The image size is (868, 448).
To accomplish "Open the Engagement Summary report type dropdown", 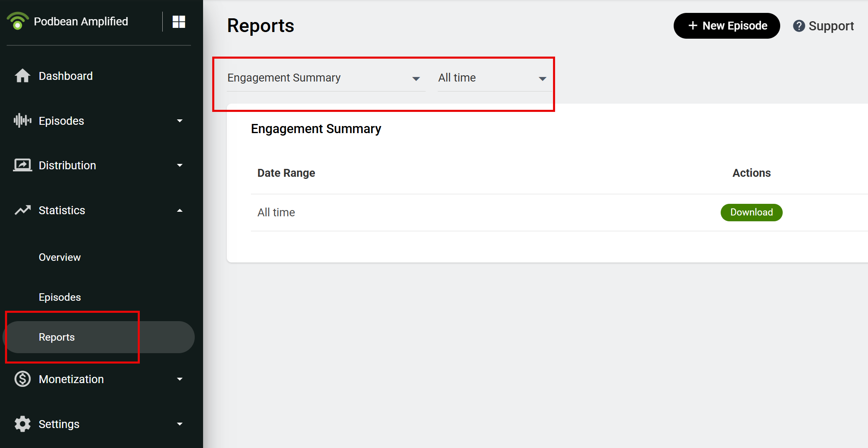I will point(325,78).
